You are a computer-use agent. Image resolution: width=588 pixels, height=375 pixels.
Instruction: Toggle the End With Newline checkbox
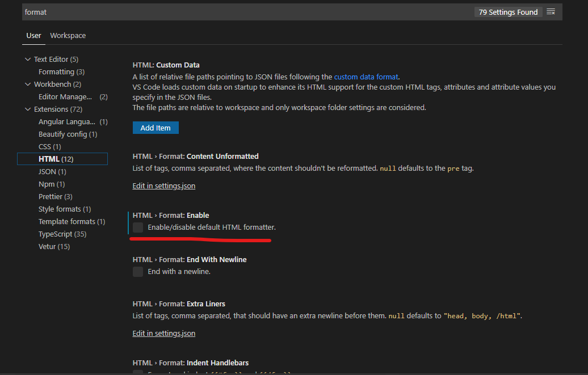click(x=138, y=272)
